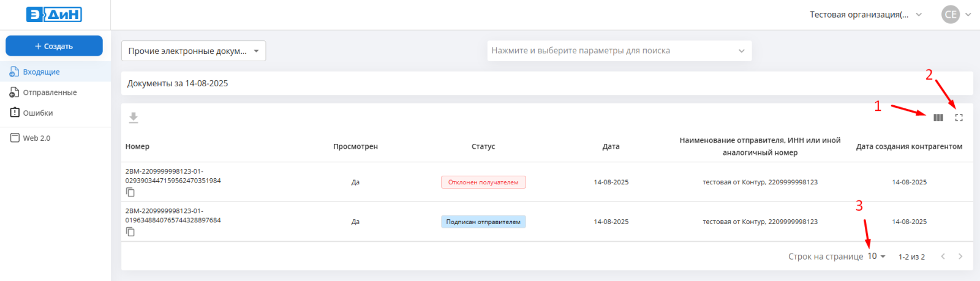Click the Отклонен получателем status badge
Screen dimensions: 980x281
coord(483,182)
